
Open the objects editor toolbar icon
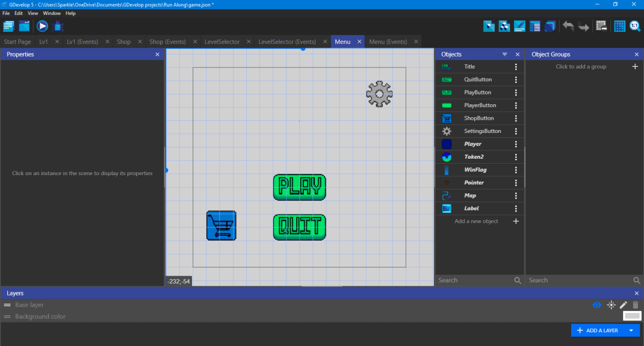click(489, 26)
